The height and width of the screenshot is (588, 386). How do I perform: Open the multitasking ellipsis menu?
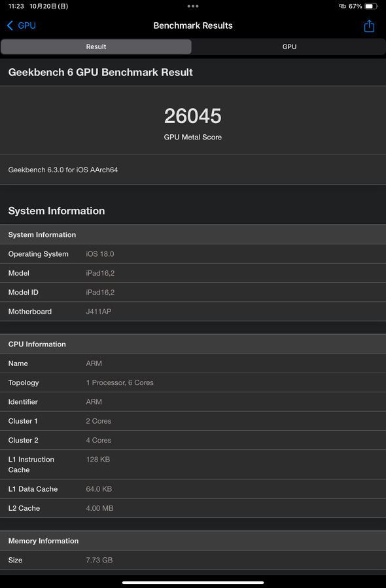click(193, 6)
